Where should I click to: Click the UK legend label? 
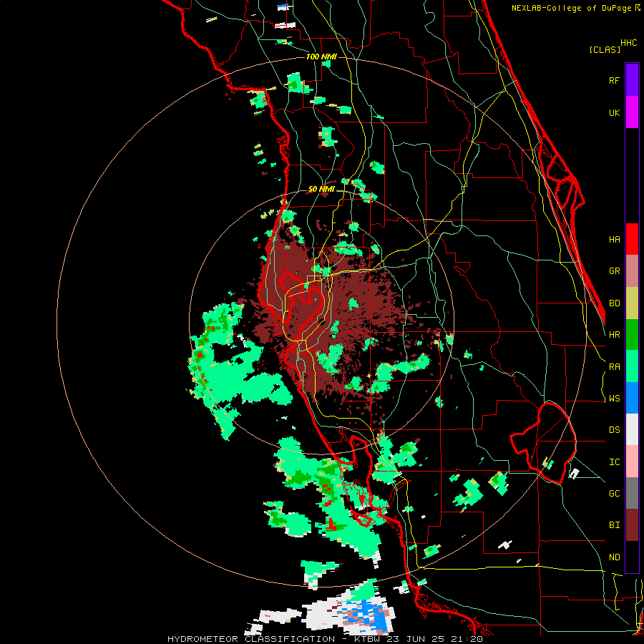coord(614,112)
